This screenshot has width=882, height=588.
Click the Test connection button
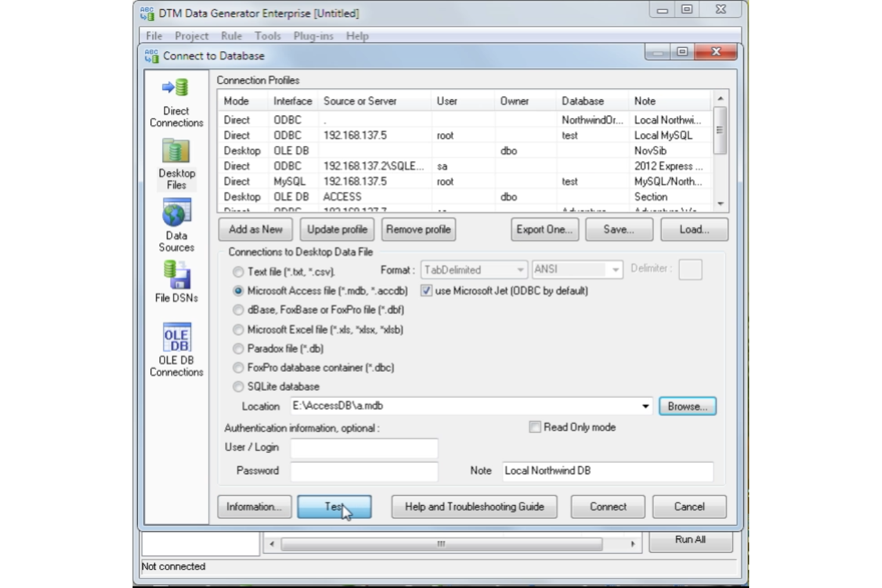point(334,507)
